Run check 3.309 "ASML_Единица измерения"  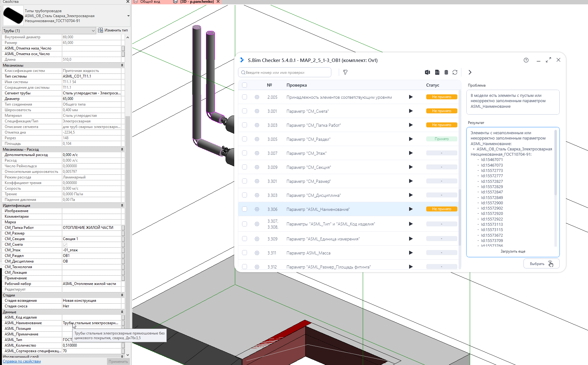(411, 239)
